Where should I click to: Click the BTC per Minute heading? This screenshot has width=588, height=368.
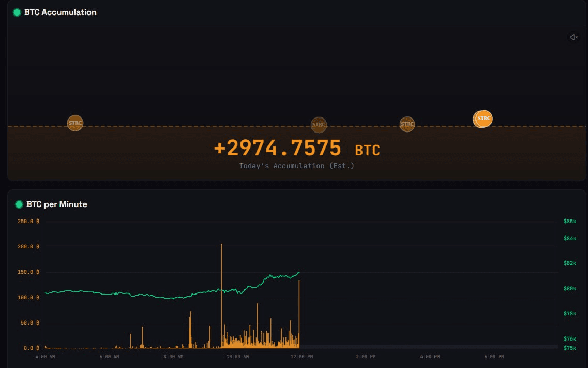click(56, 204)
